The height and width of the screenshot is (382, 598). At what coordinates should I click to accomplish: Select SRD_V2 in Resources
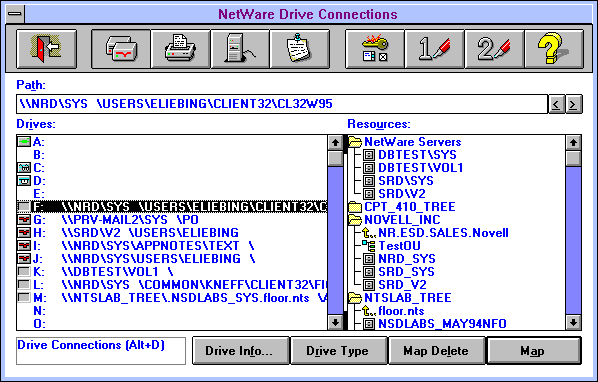tap(402, 285)
